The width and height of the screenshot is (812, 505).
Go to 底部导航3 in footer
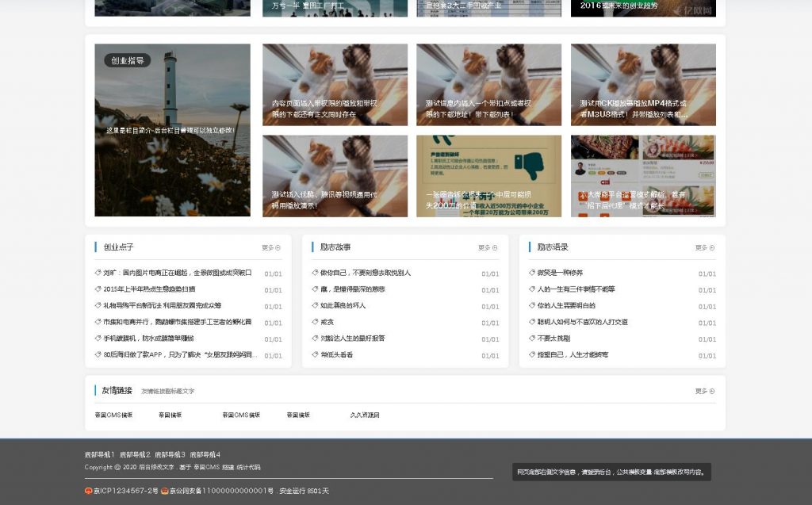click(x=170, y=455)
